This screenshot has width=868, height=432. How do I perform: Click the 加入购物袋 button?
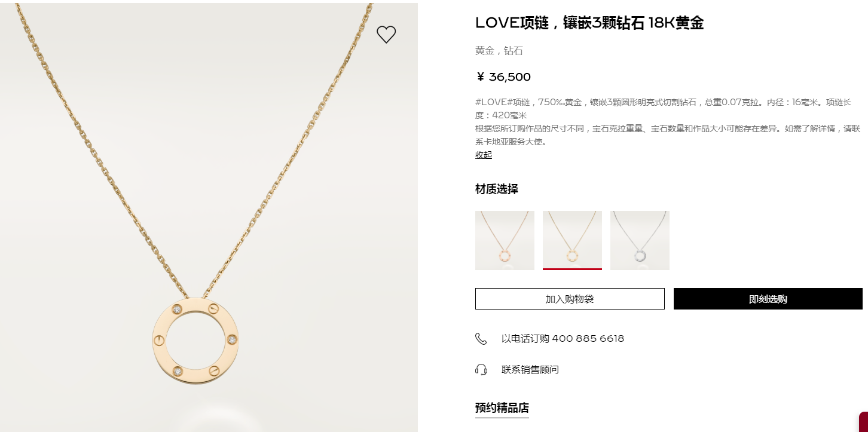click(x=570, y=299)
